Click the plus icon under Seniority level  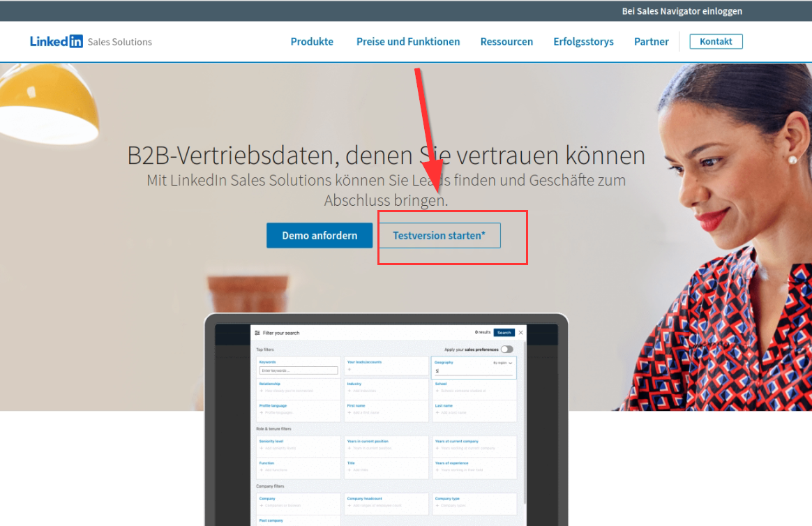pos(262,448)
